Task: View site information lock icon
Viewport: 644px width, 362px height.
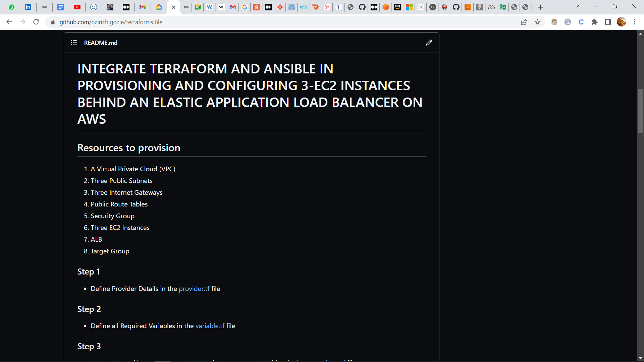Action: (x=53, y=22)
